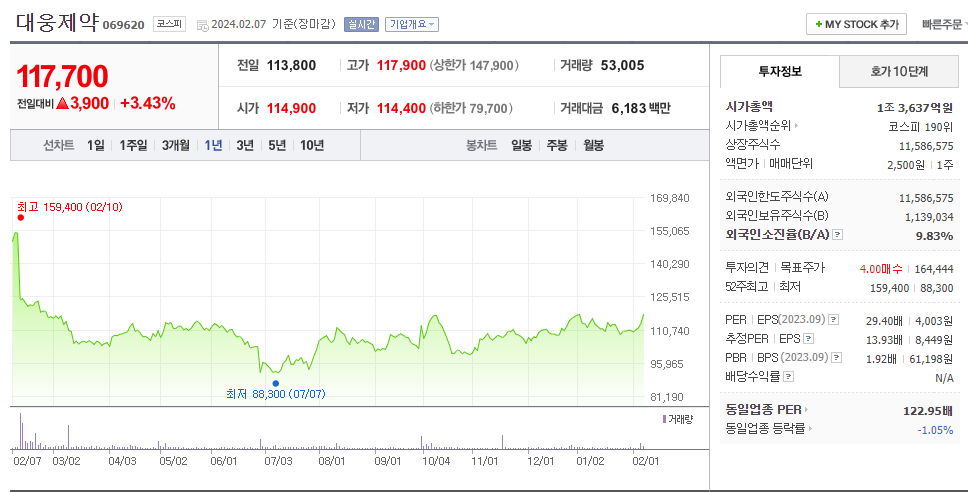968x492 pixels.
Task: Click the change percentage +3.43%
Action: click(x=148, y=103)
